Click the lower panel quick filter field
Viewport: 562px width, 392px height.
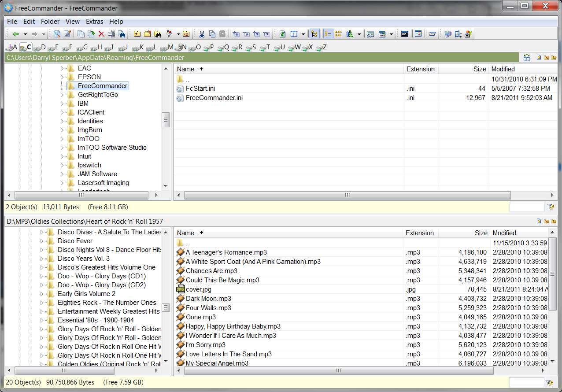(526, 382)
